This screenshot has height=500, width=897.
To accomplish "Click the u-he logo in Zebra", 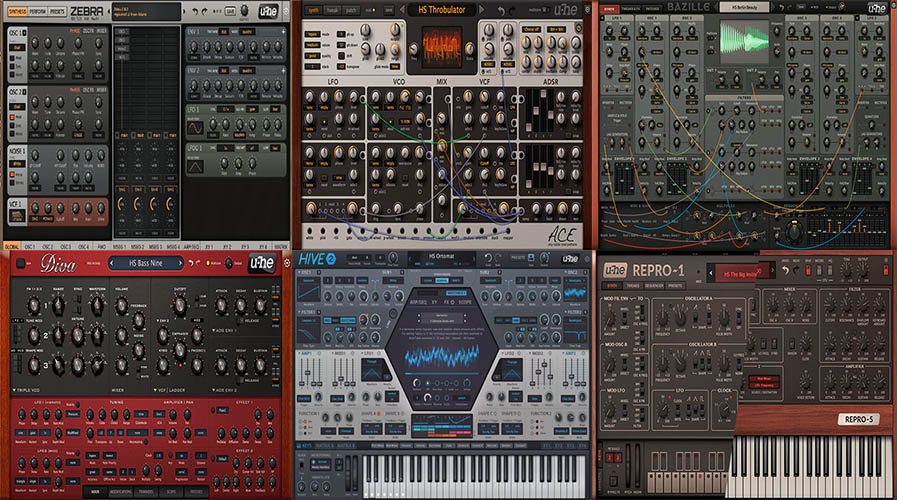I will (268, 11).
